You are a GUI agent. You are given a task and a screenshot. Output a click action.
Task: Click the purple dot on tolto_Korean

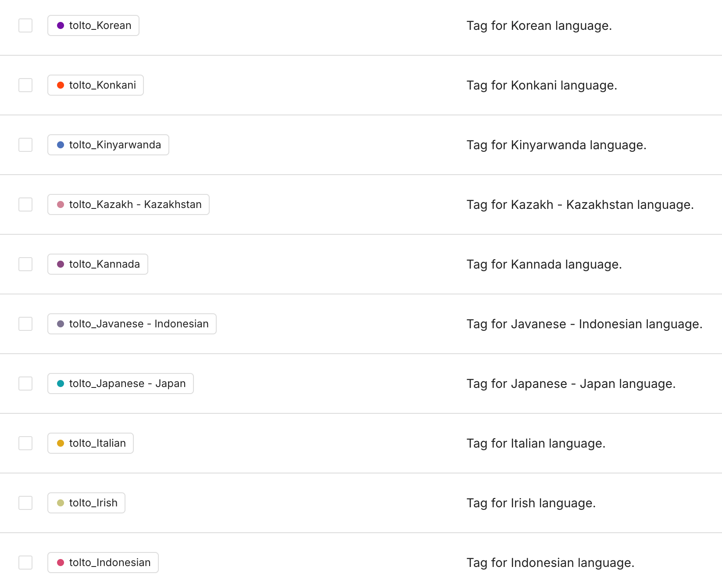click(x=61, y=25)
